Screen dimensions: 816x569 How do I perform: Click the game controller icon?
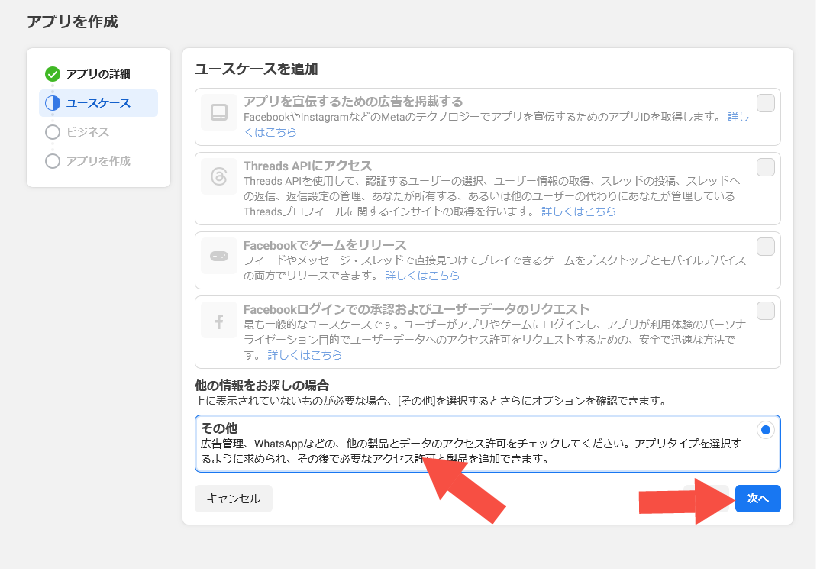(219, 256)
